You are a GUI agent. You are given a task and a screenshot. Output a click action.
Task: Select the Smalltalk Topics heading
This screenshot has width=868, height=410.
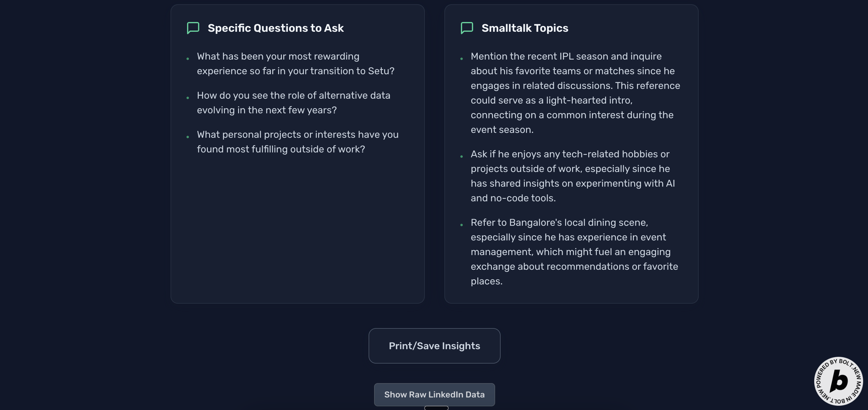point(524,28)
